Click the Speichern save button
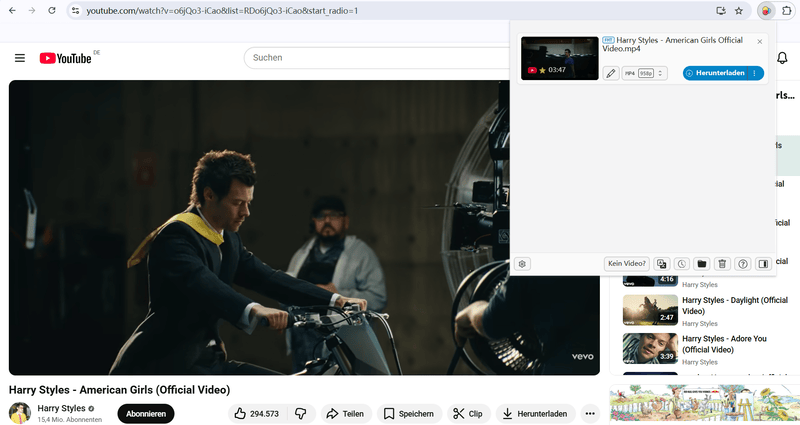The image size is (800, 425). point(409,414)
